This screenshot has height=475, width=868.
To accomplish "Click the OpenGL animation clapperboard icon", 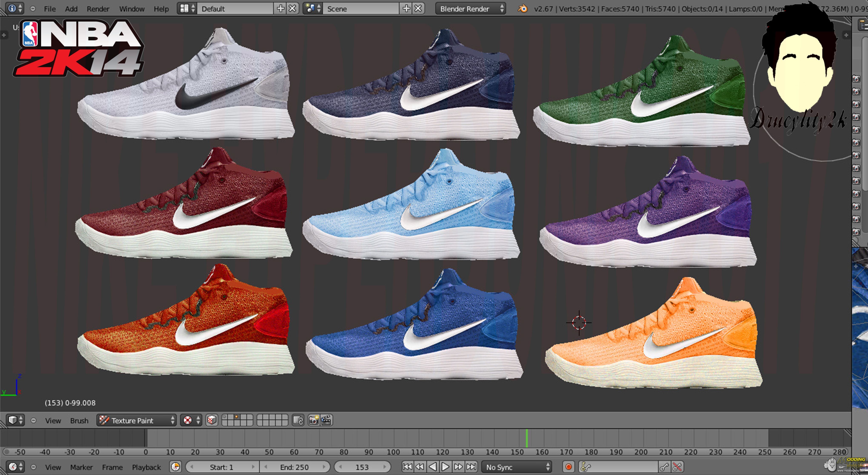I will point(326,420).
